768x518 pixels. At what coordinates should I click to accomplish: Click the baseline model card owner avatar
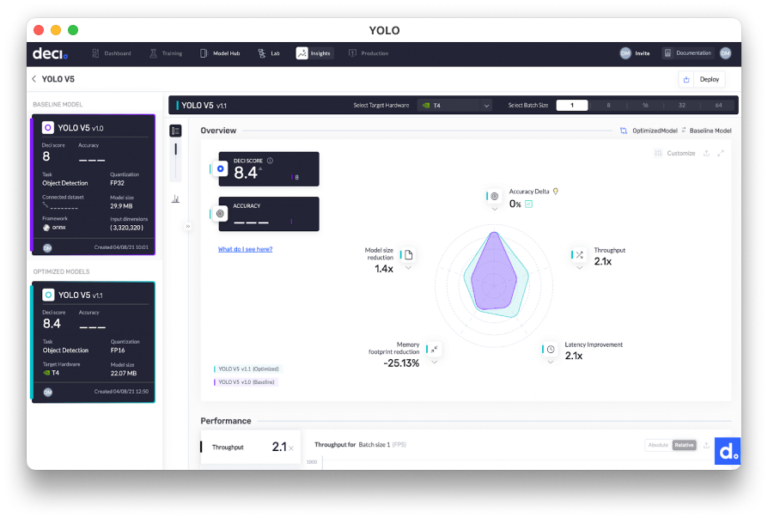tap(48, 248)
